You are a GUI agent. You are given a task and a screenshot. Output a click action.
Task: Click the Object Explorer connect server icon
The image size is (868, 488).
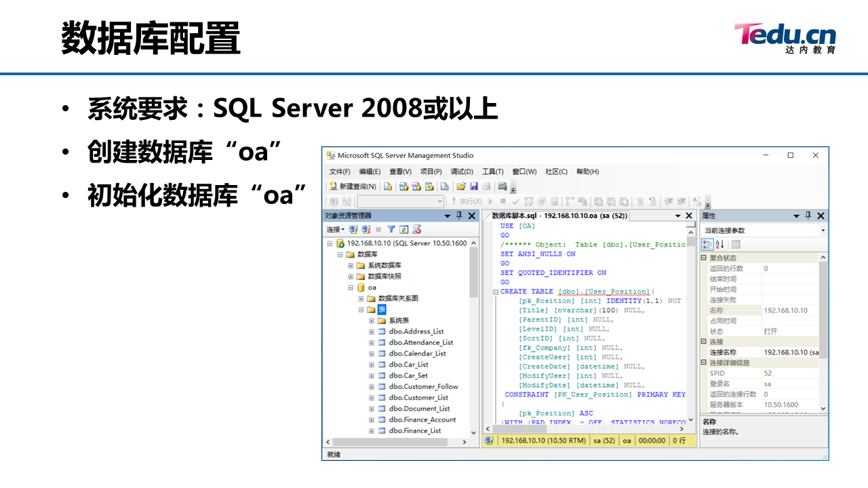354,230
